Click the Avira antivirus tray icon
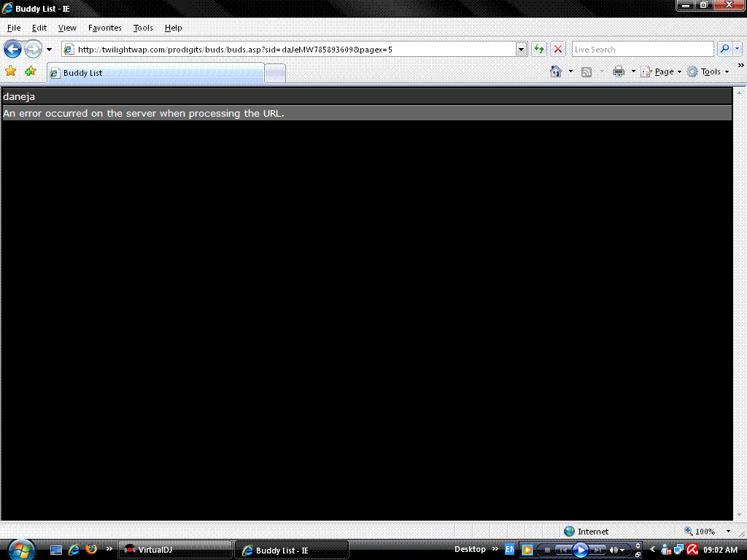747x560 pixels. pyautogui.click(x=692, y=550)
